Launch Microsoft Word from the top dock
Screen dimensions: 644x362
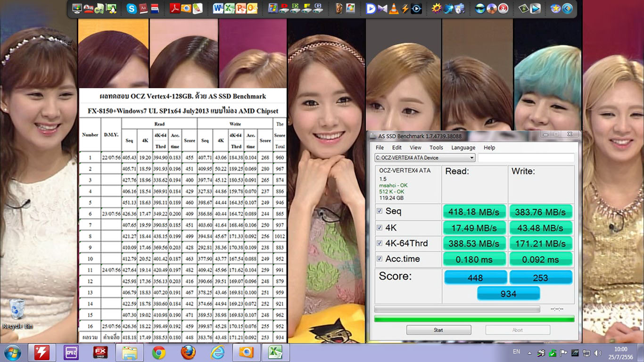tap(218, 8)
